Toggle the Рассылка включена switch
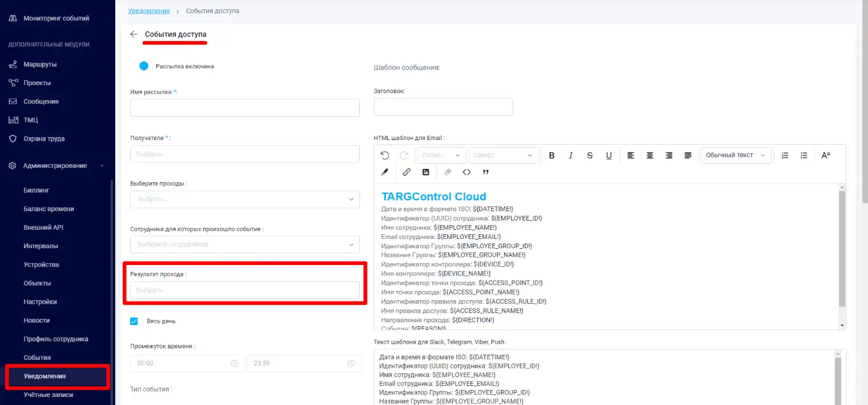This screenshot has width=868, height=405. point(144,66)
